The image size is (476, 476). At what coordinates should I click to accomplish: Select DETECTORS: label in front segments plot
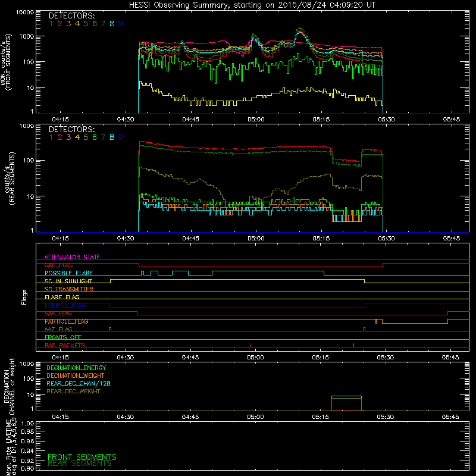click(71, 16)
